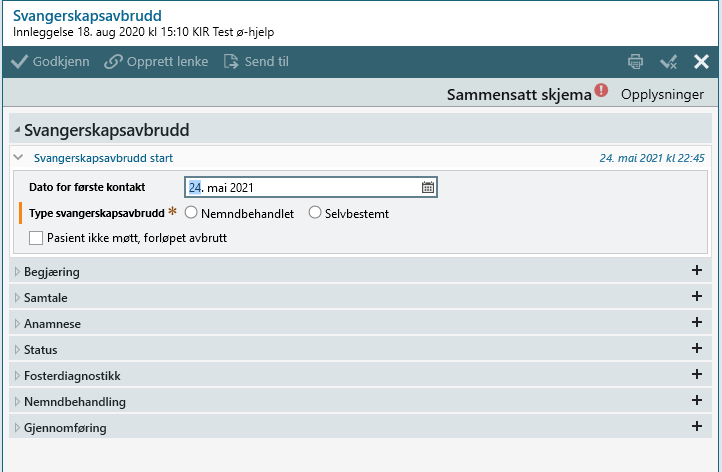Select the Sammensatt skjema tab
722x472 pixels.
pyautogui.click(x=519, y=94)
